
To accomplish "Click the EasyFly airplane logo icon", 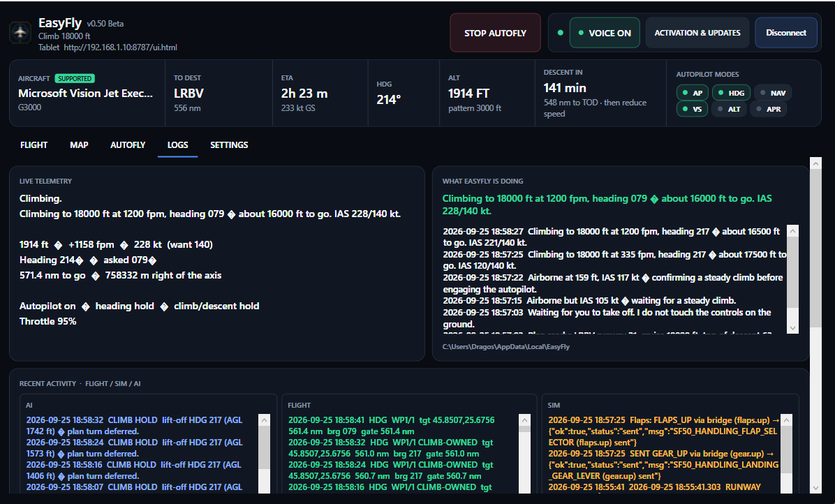I will point(20,33).
